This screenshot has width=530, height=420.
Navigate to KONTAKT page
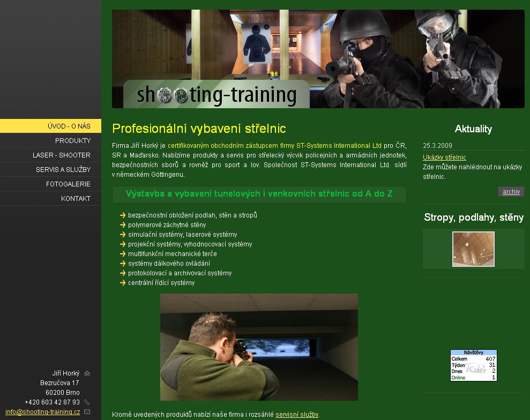pos(51,199)
